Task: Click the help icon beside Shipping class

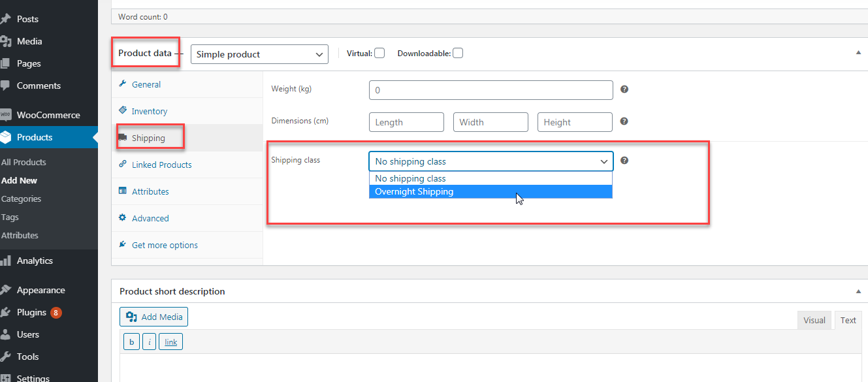Action: tap(624, 161)
